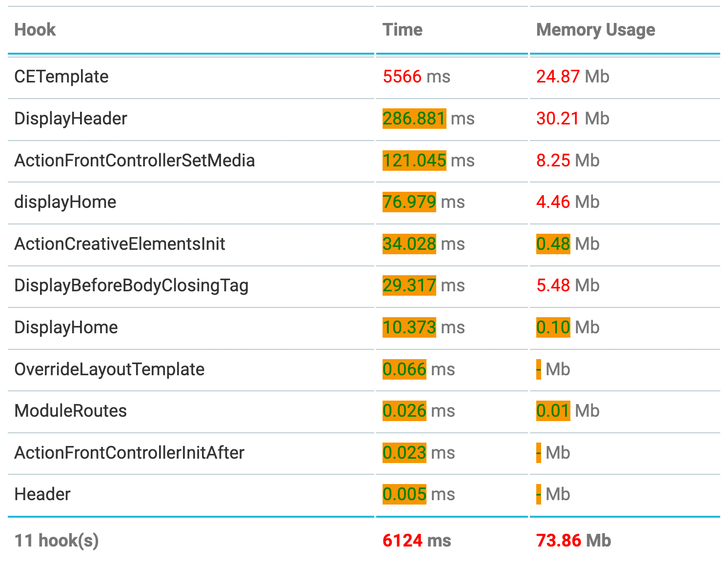Click the 73.86 Mb total memory
This screenshot has width=728, height=567.
(573, 541)
